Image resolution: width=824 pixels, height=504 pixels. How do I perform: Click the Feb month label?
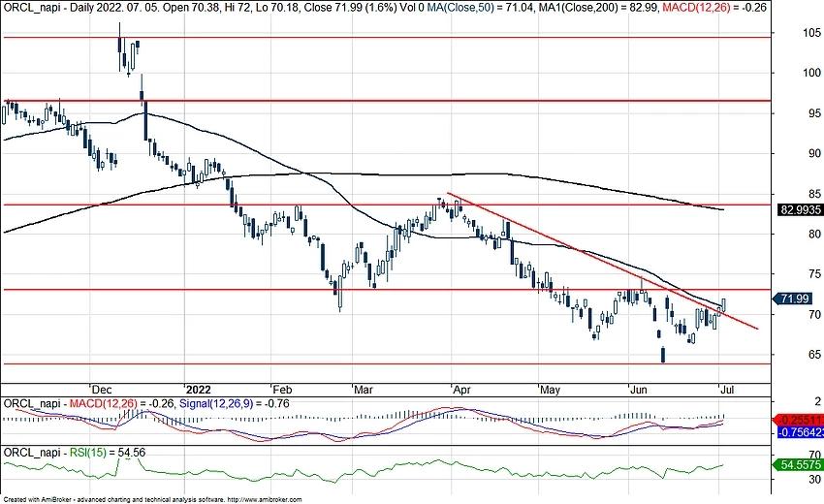click(x=282, y=390)
